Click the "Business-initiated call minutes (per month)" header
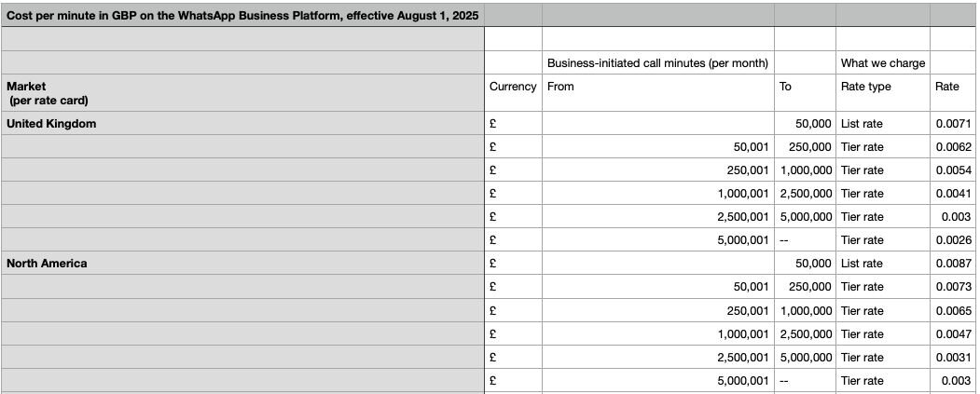 click(x=657, y=63)
